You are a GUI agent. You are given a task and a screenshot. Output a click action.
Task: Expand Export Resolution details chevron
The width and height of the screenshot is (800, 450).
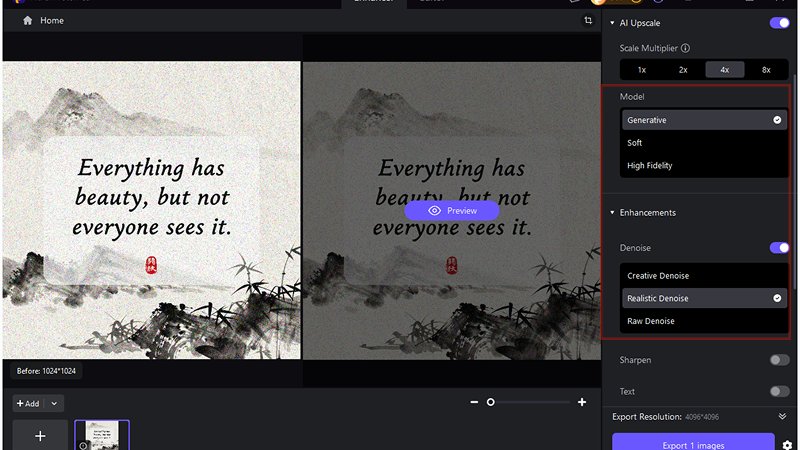[x=782, y=416]
